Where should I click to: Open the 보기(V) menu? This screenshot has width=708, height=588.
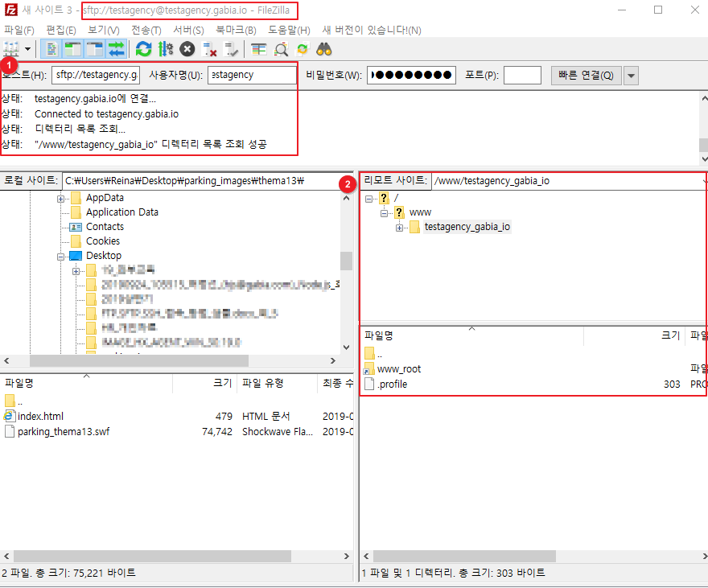click(x=104, y=31)
